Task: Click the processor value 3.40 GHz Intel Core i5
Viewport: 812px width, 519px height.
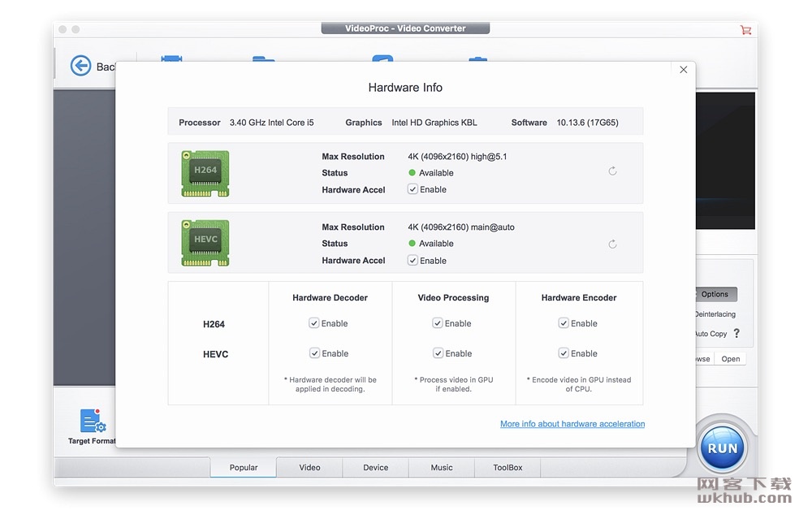Action: point(272,123)
